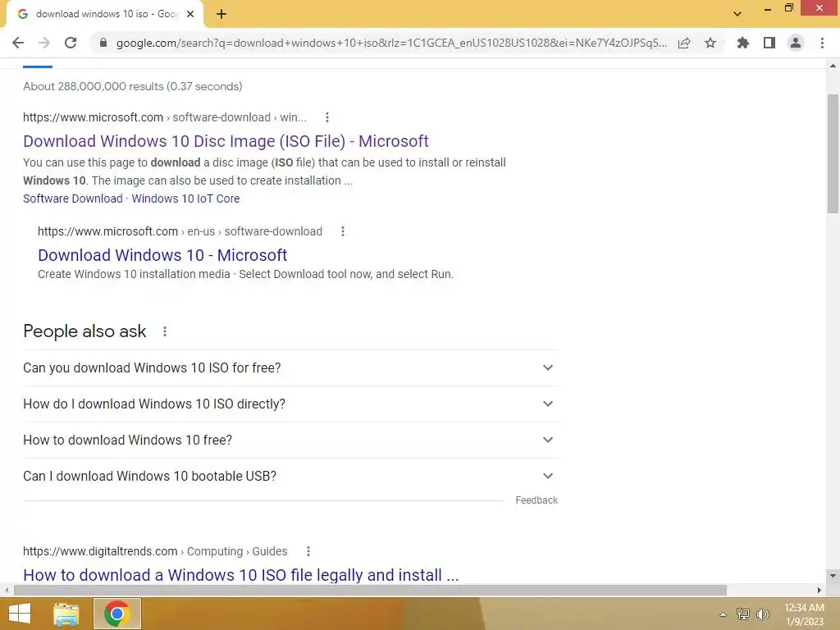
Task: Expand 'How do I download Windows 10 ISO directly?'
Action: pyautogui.click(x=290, y=404)
